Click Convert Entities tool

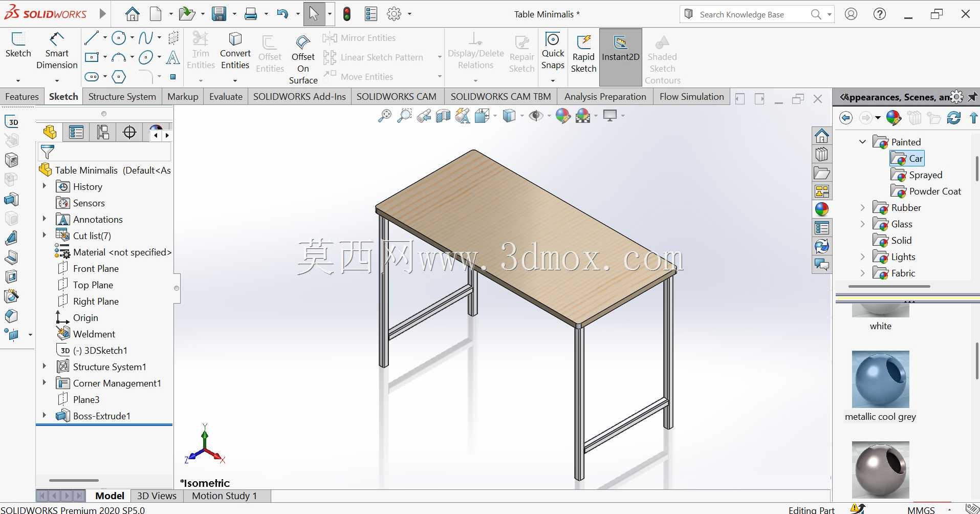pos(235,51)
